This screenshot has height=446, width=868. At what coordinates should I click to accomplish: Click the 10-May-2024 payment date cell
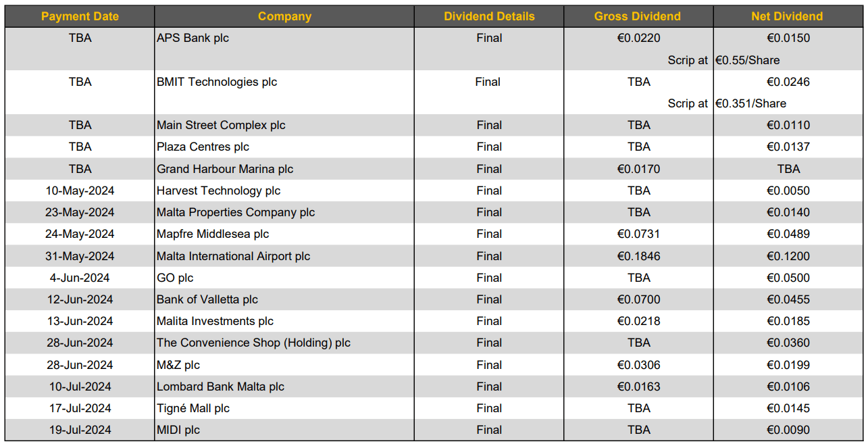click(80, 191)
